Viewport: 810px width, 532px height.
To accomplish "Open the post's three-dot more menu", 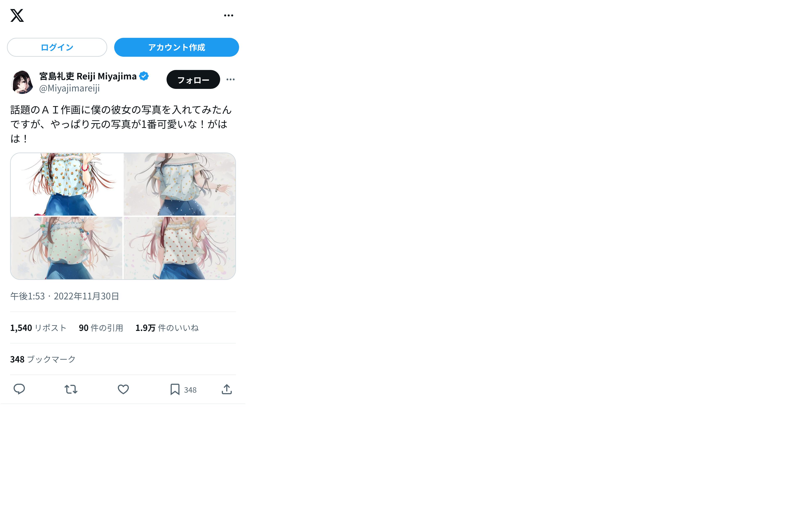I will pos(230,79).
